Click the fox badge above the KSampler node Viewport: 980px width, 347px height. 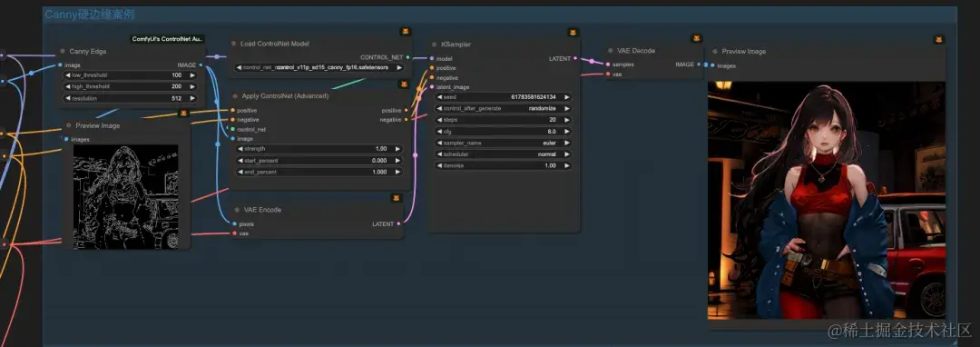tap(573, 32)
